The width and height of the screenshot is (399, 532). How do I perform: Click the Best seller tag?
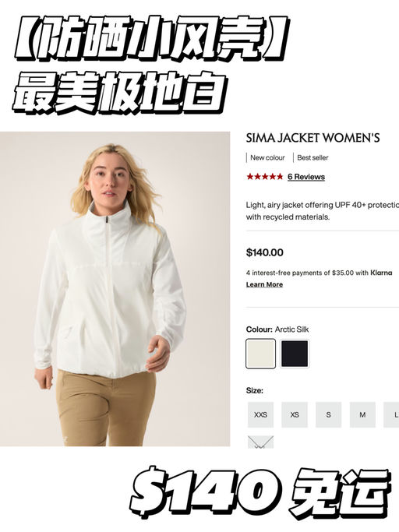click(312, 158)
